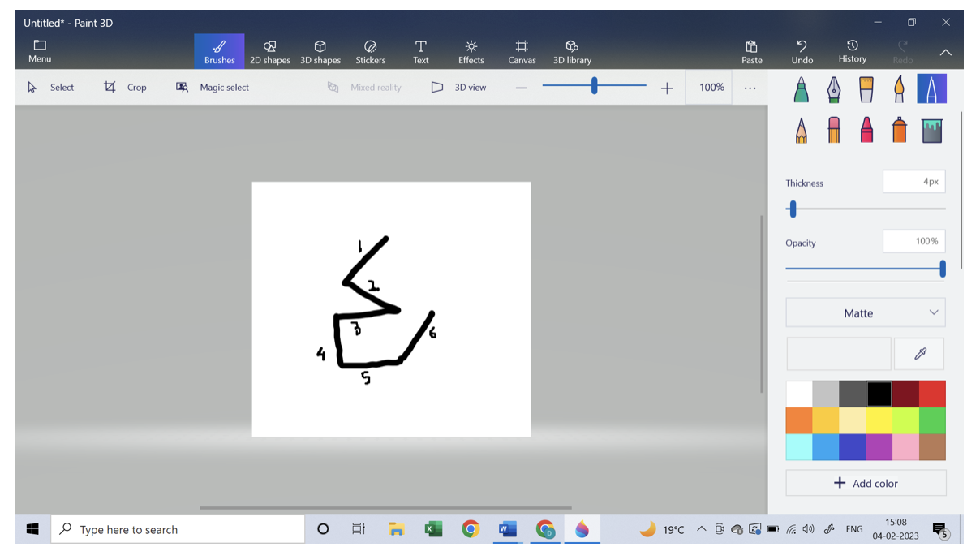Click the Undo button
This screenshot has width=980, height=560.
[802, 52]
